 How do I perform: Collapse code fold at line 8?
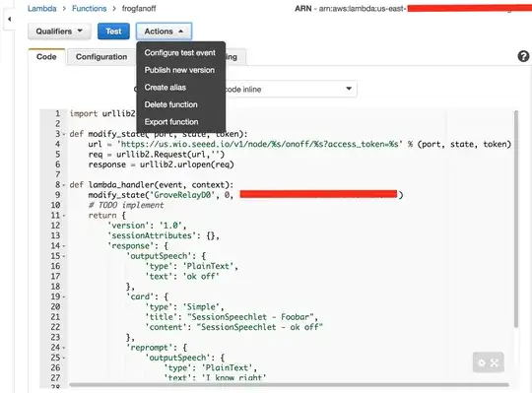pyautogui.click(x=64, y=185)
